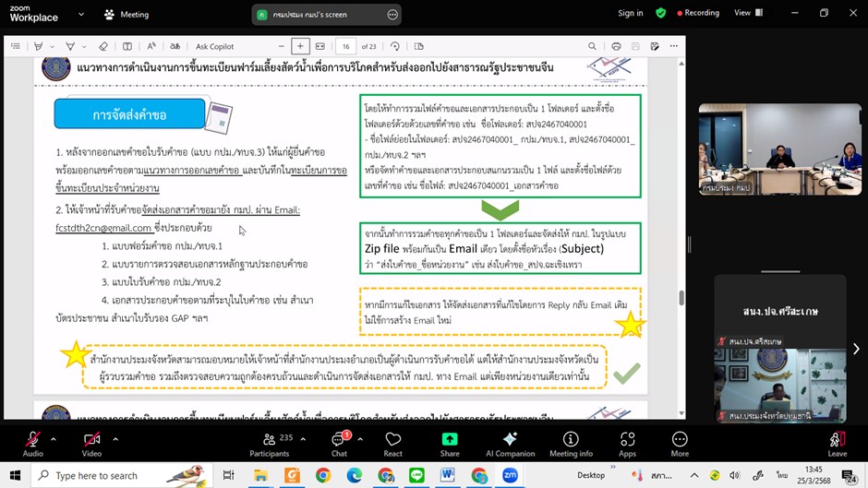This screenshot has width=868, height=488.
Task: Select the second draw pen tool
Action: tap(70, 46)
